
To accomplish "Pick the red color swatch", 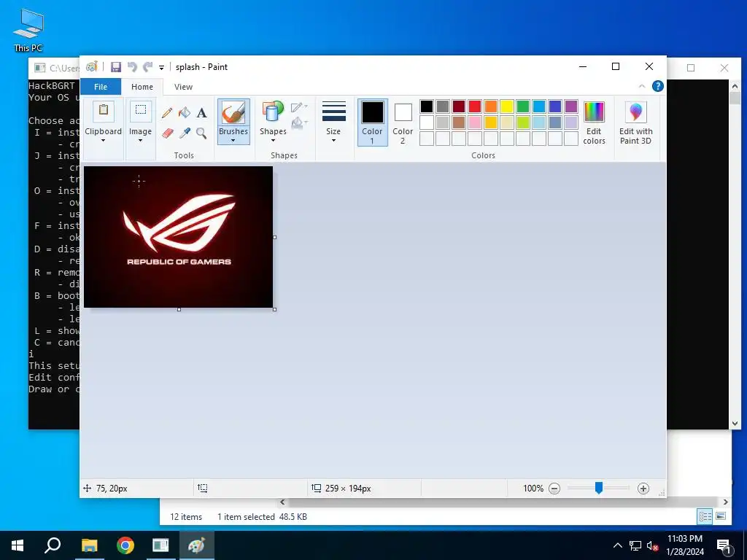I will pyautogui.click(x=475, y=106).
